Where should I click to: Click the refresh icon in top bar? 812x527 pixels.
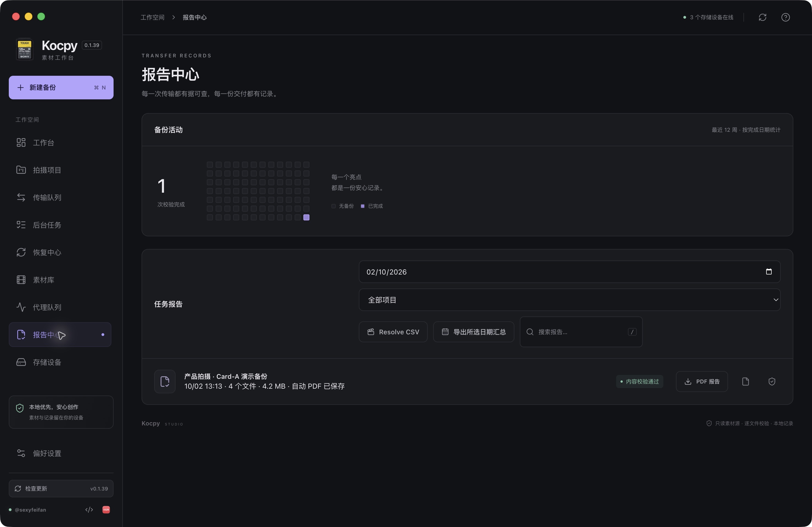tap(762, 17)
